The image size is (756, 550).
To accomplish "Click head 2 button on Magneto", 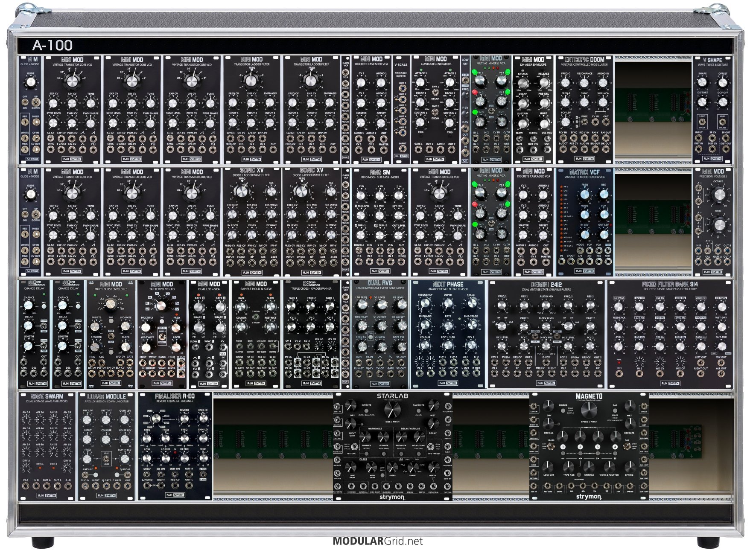I will (580, 447).
